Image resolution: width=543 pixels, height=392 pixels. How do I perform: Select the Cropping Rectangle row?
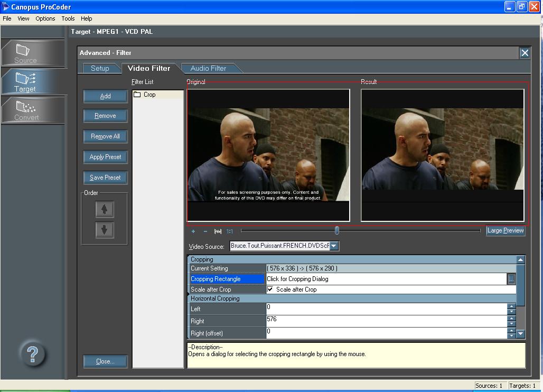tap(227, 279)
